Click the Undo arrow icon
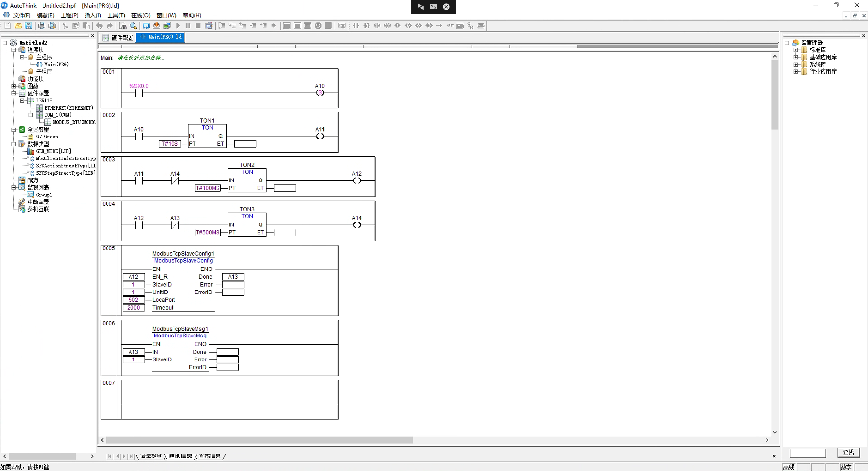The width and height of the screenshot is (868, 471). click(x=99, y=26)
